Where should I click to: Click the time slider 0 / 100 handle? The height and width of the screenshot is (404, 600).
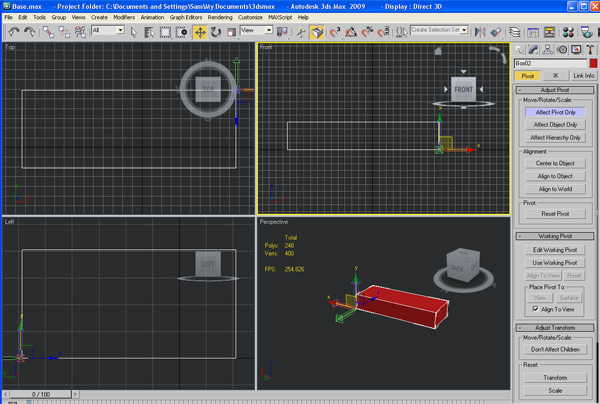point(41,394)
